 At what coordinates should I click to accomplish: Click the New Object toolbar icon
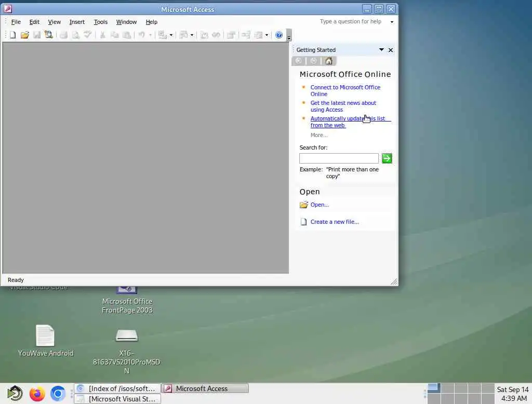pos(259,35)
